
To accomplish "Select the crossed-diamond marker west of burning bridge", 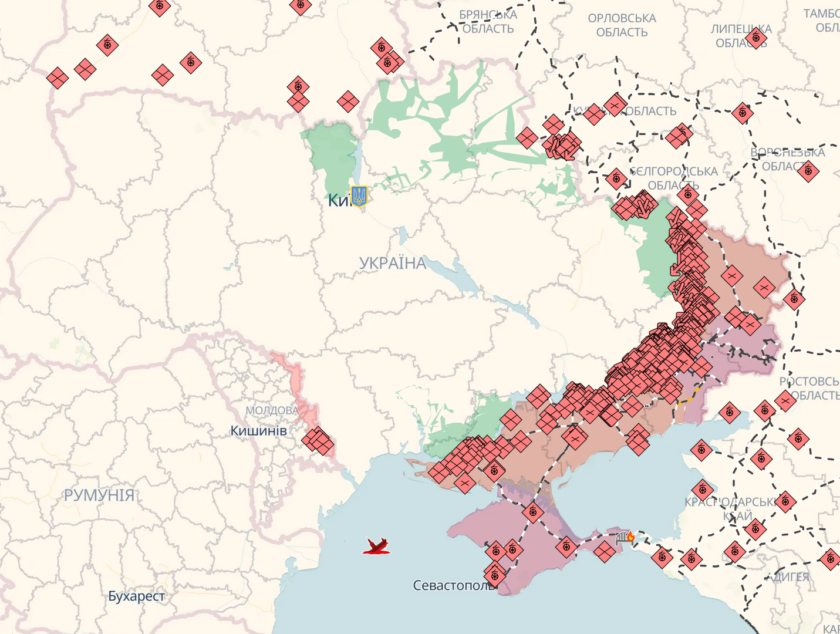I will pyautogui.click(x=604, y=552).
